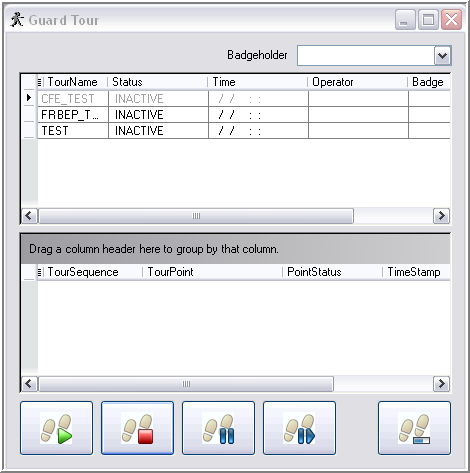470x473 pixels.
Task: Expand the Badgeholder dropdown arrow
Action: click(x=443, y=55)
